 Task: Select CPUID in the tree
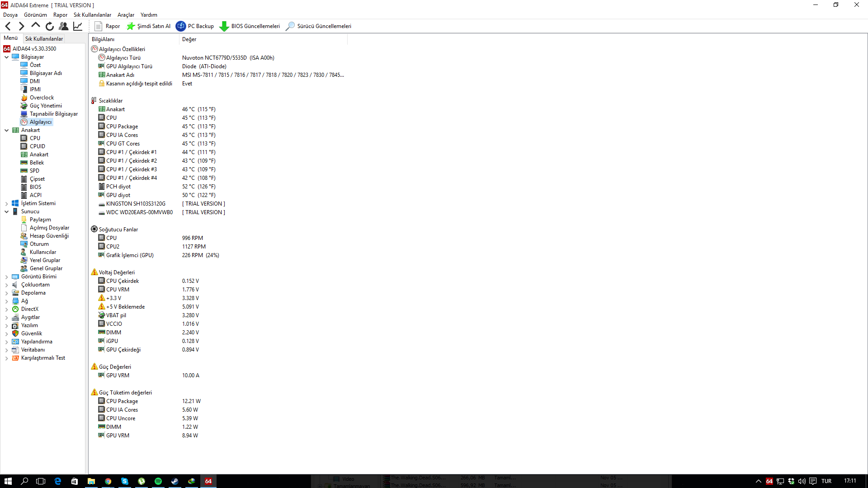(37, 146)
